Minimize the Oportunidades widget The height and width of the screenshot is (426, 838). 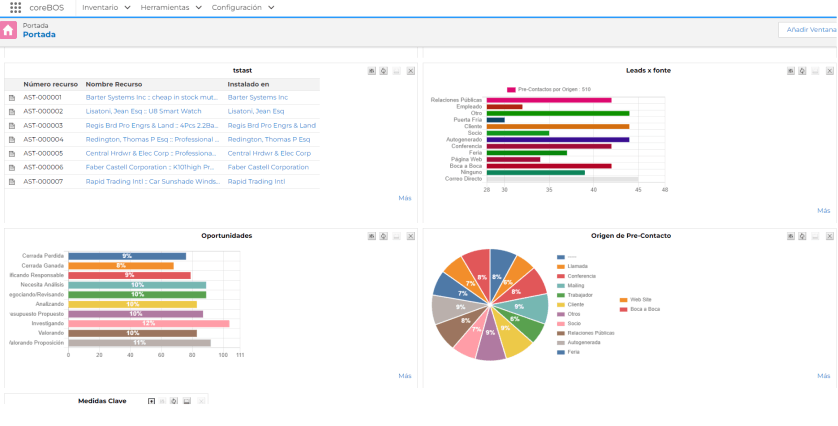(397, 236)
